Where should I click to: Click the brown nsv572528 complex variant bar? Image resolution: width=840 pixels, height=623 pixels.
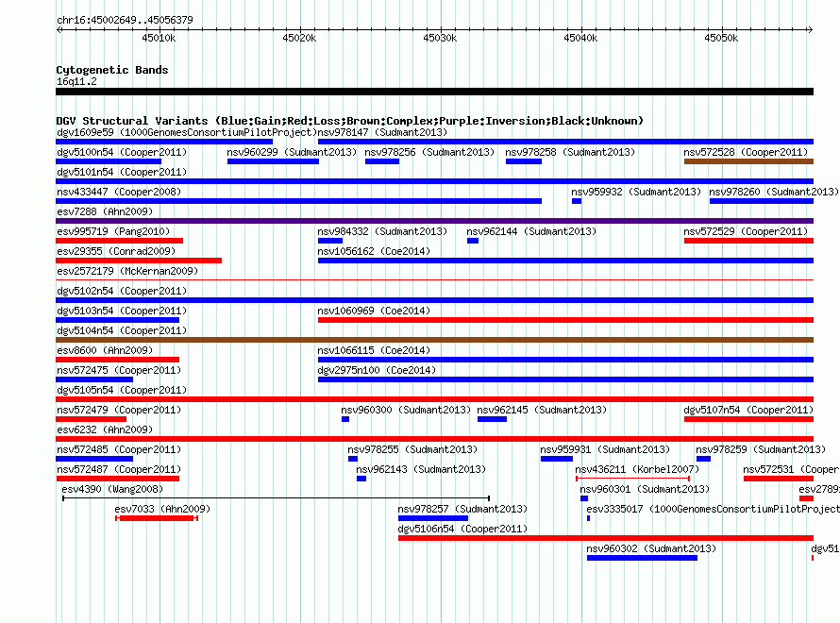(749, 161)
